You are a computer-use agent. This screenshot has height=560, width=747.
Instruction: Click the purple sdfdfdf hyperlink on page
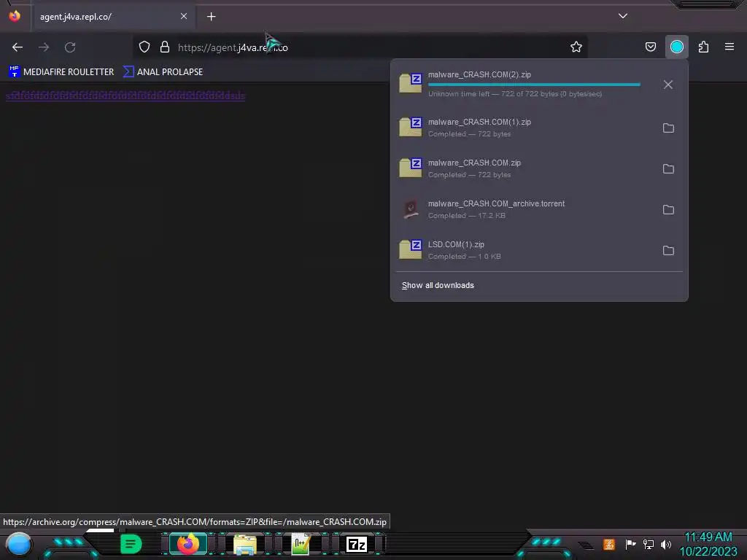(125, 96)
